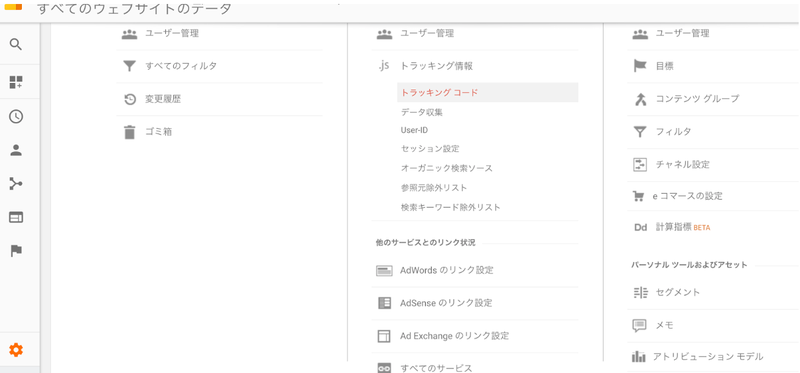Open User-ID settings

coord(414,130)
